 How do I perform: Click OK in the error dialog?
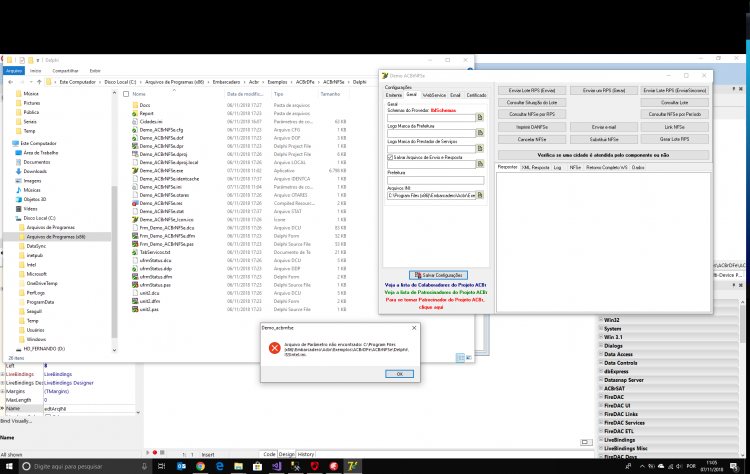pos(399,374)
